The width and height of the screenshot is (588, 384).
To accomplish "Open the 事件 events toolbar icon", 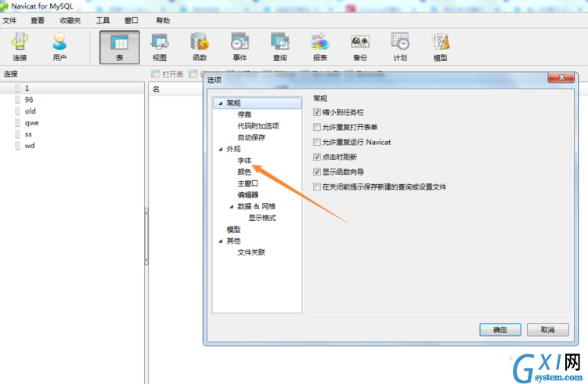I will pyautogui.click(x=240, y=47).
